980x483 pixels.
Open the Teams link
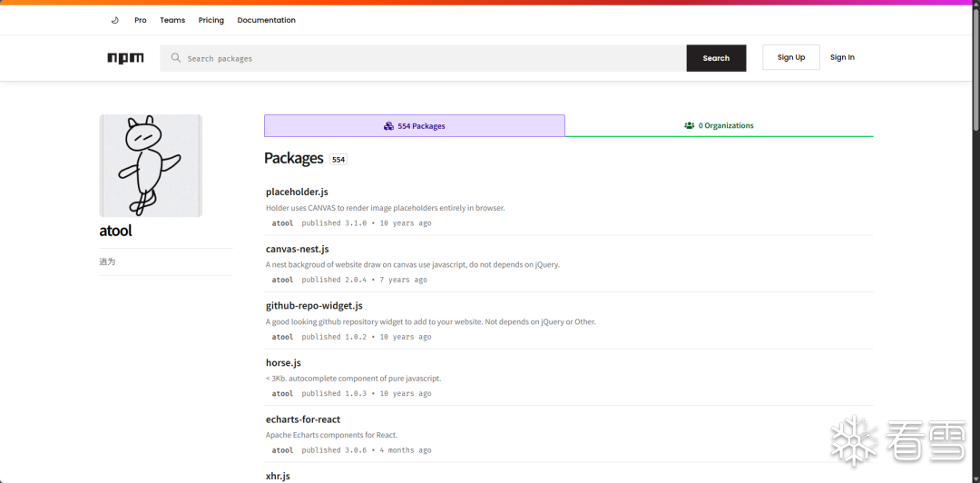pyautogui.click(x=172, y=20)
